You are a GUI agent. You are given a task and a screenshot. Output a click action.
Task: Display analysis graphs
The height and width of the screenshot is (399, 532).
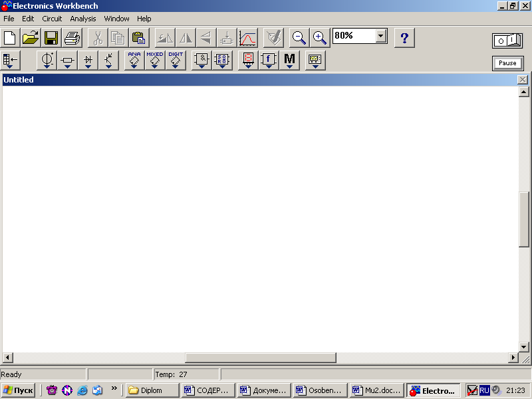click(247, 38)
